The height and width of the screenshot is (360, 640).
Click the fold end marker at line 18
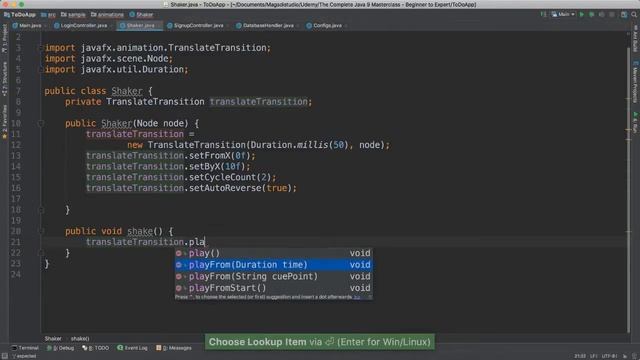point(40,210)
